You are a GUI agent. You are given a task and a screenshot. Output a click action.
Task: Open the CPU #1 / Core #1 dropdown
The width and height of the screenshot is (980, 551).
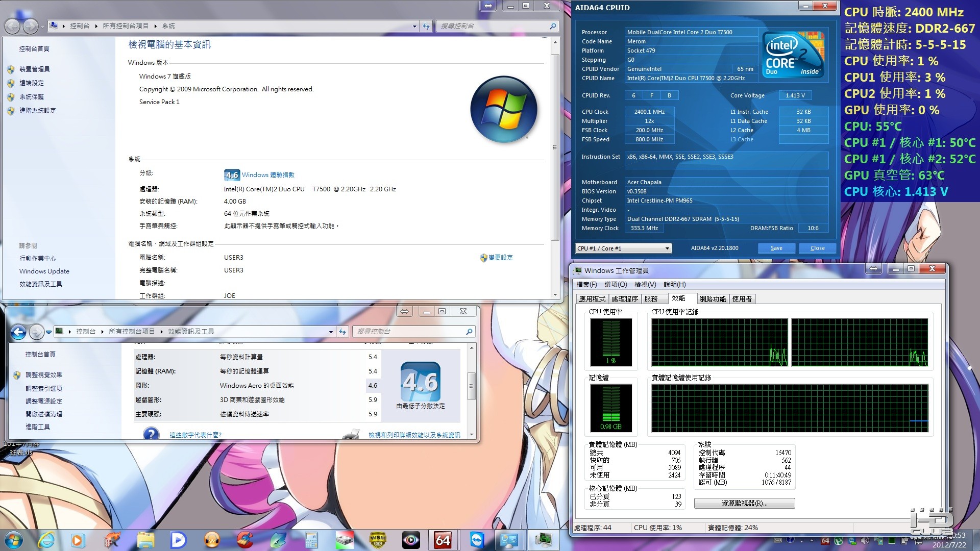[623, 248]
